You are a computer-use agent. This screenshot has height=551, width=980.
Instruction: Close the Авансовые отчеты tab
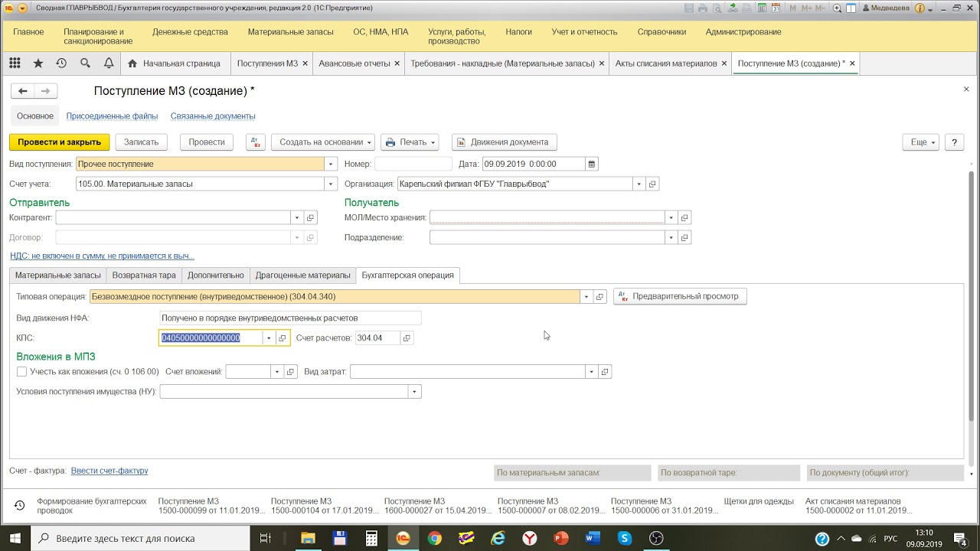[x=397, y=64]
